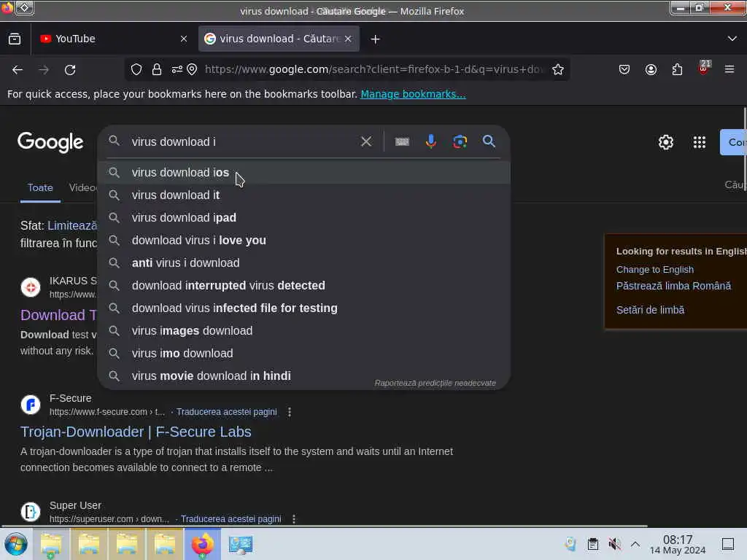Image resolution: width=747 pixels, height=560 pixels.
Task: Clear the search box with the X
Action: [x=366, y=141]
